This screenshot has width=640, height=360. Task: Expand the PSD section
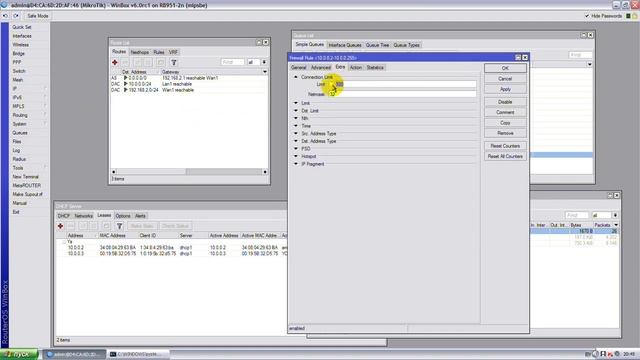296,149
